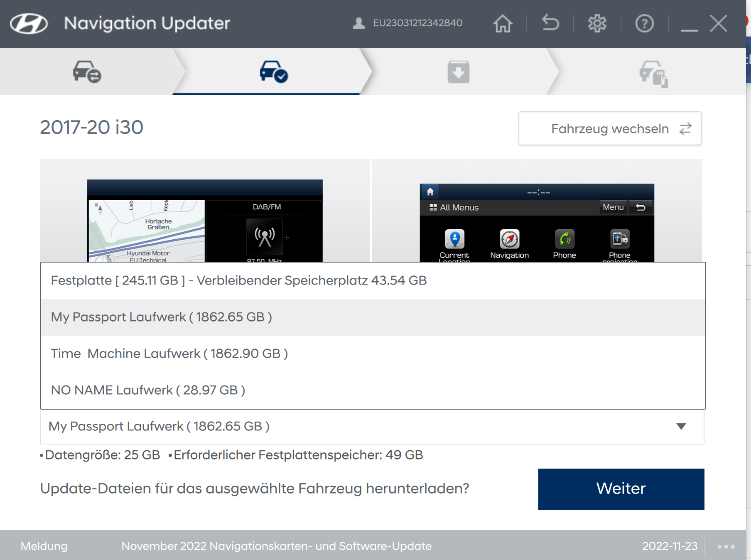Close the Navigation Updater window
751x560 pixels.
pyautogui.click(x=718, y=23)
